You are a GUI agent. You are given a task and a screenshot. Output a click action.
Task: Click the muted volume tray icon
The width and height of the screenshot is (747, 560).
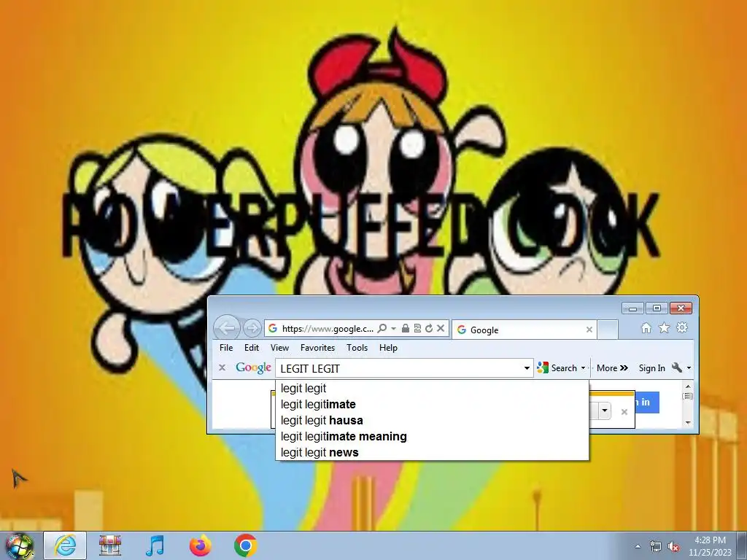click(673, 546)
